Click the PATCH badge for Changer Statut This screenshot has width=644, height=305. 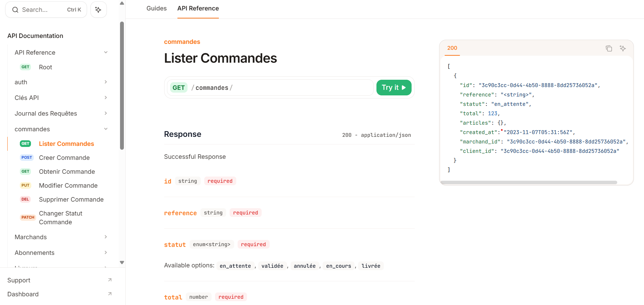(28, 217)
